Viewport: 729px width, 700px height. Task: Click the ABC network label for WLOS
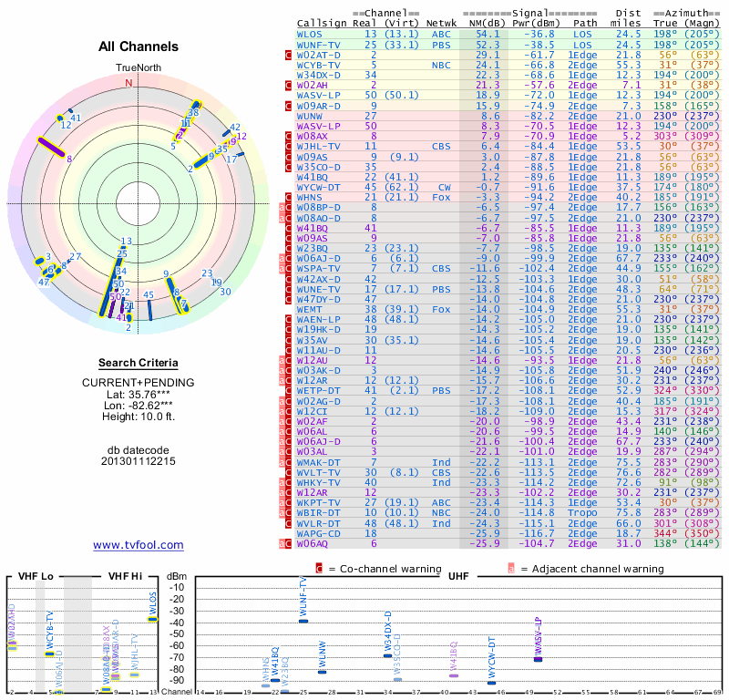[x=441, y=35]
